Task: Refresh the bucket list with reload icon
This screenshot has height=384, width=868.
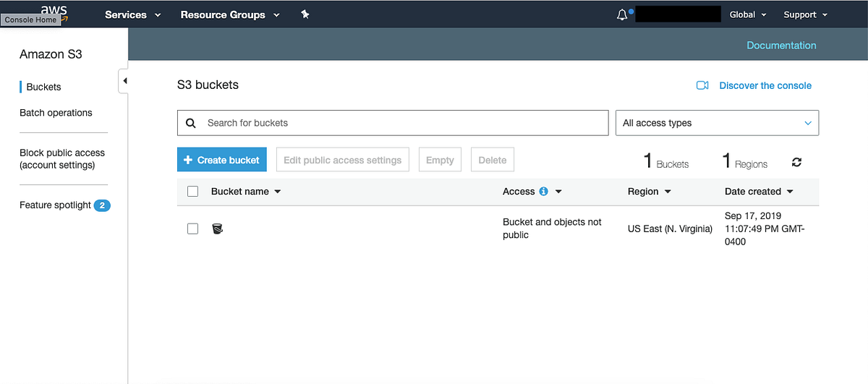Action: [x=796, y=163]
